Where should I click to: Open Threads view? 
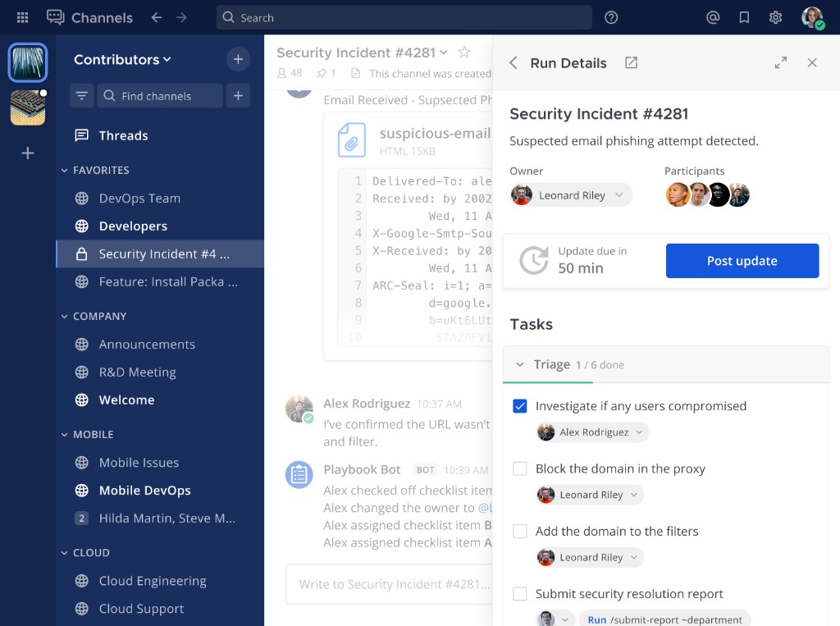(x=160, y=135)
